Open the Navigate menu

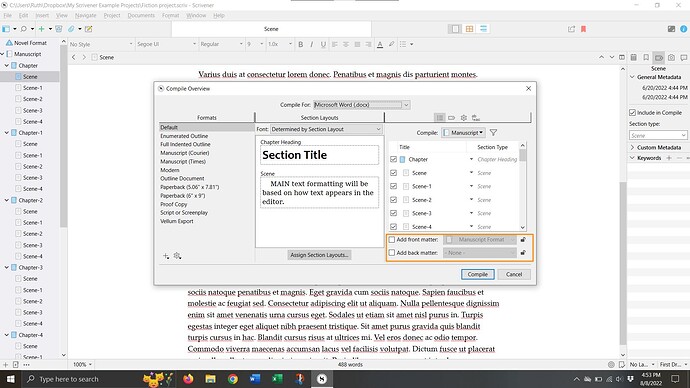click(85, 15)
